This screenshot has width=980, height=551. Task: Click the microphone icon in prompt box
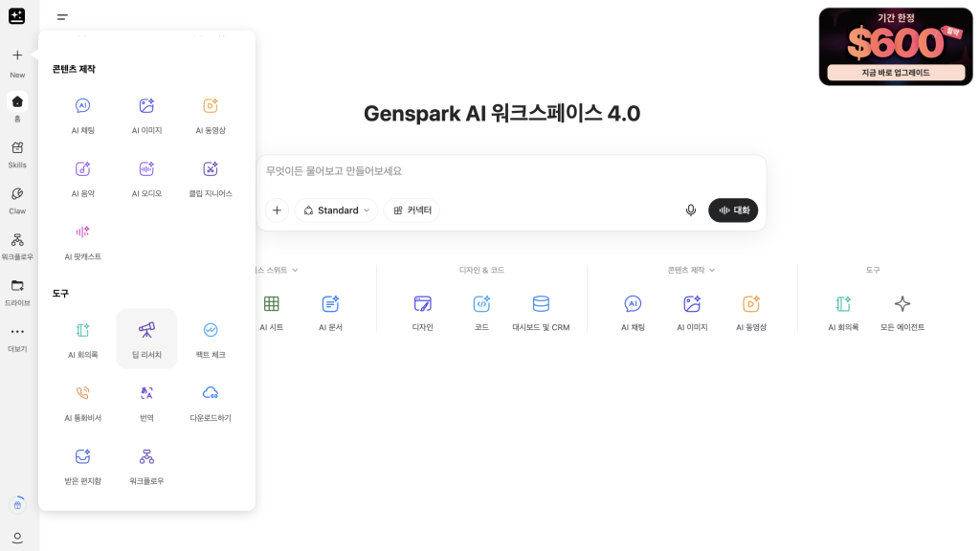(x=691, y=209)
